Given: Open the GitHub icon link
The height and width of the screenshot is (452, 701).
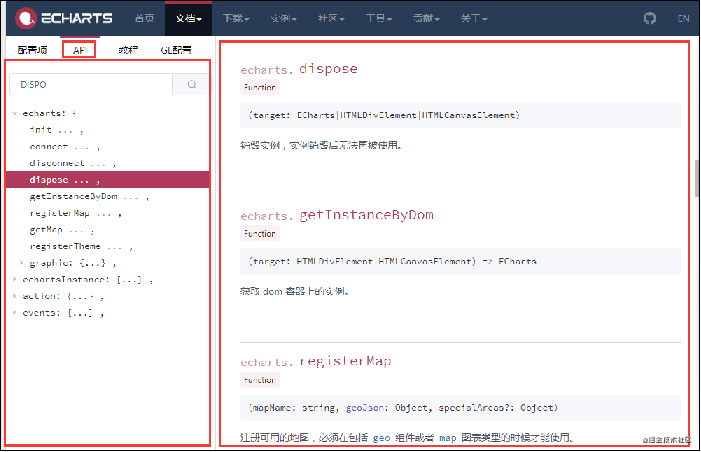Looking at the screenshot, I should (x=650, y=18).
